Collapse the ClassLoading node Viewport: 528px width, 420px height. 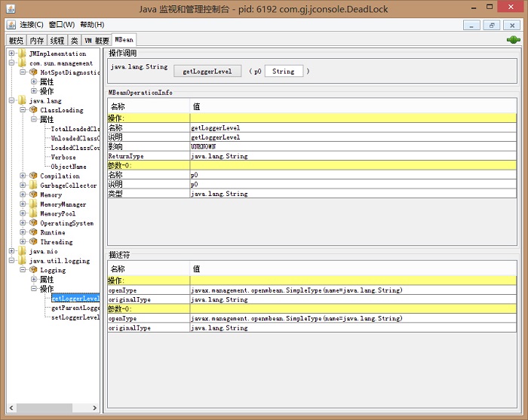[x=23, y=109]
